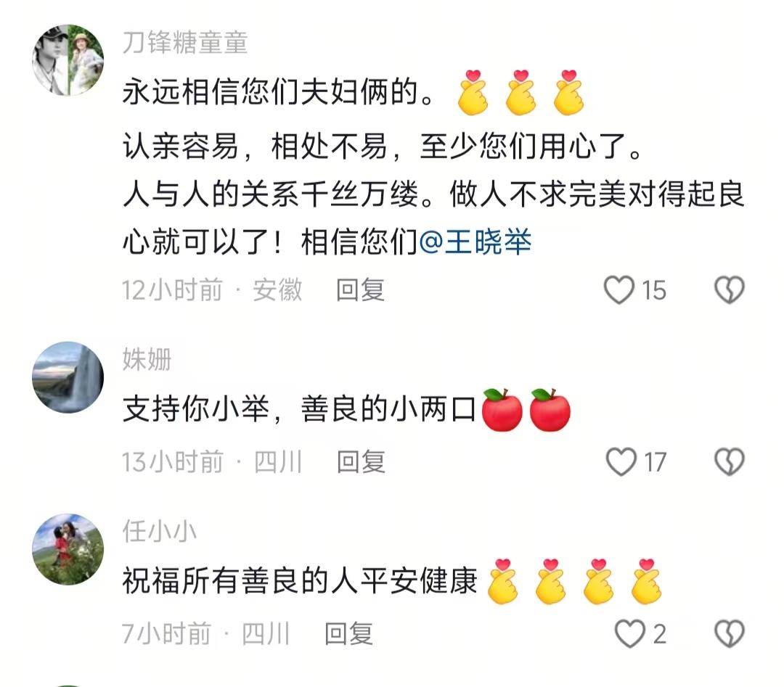Open 姝姗's waterfall avatar
Screen dimensions: 784x687
68,377
